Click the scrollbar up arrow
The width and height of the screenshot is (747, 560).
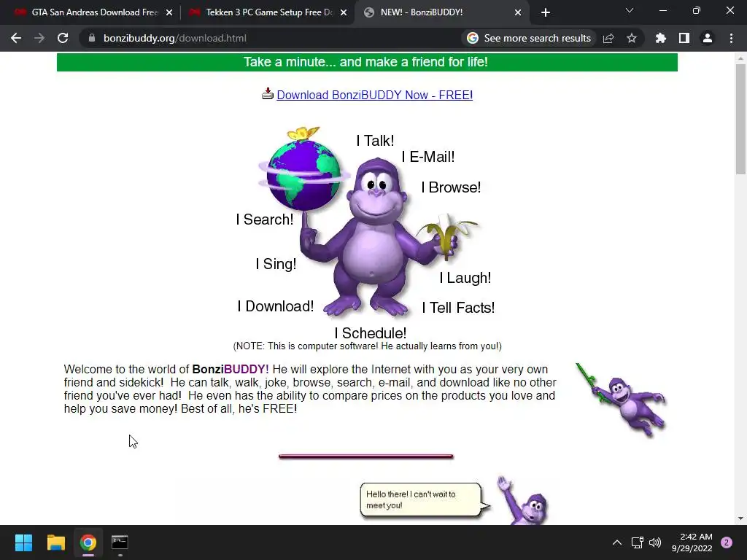[740, 58]
